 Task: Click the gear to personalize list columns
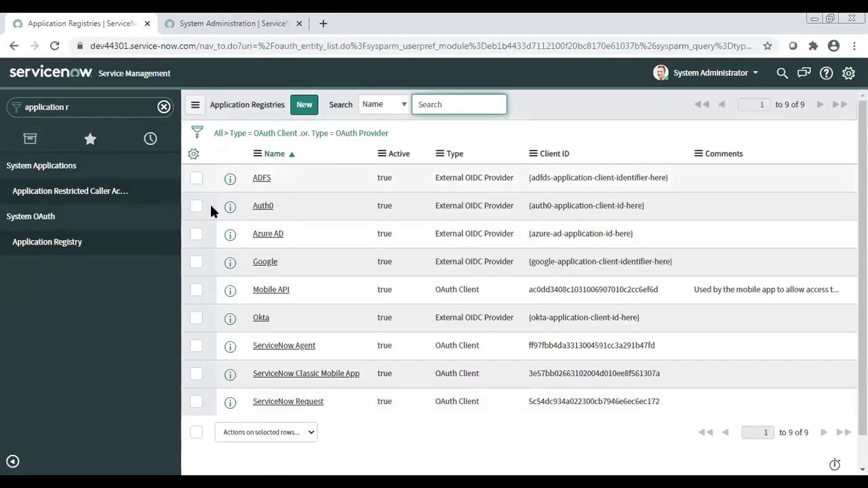[193, 154]
